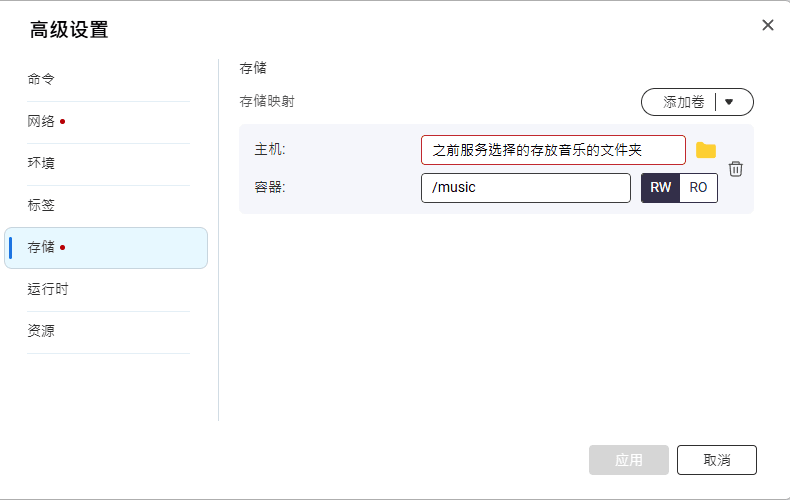Click the 应用 button
The height and width of the screenshot is (500, 790).
[629, 460]
